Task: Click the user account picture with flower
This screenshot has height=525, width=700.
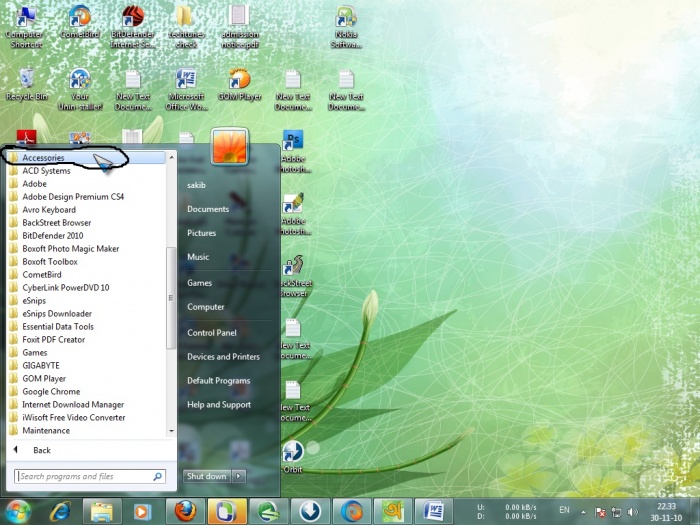Action: coord(229,146)
